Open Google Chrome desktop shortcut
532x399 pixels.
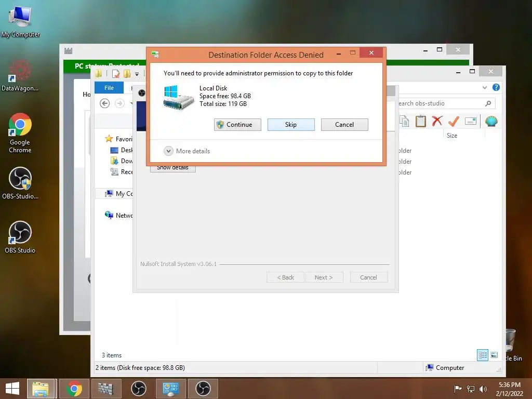pos(20,133)
